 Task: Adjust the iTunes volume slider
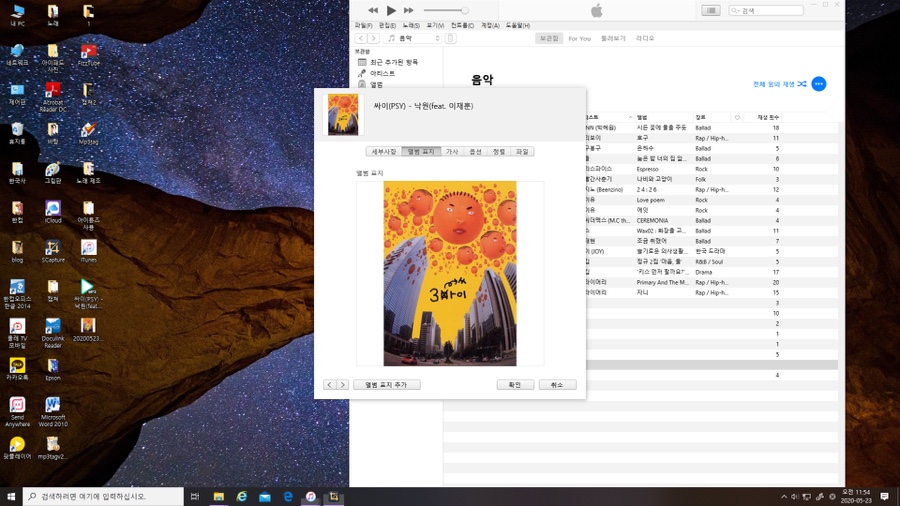pyautogui.click(x=446, y=10)
